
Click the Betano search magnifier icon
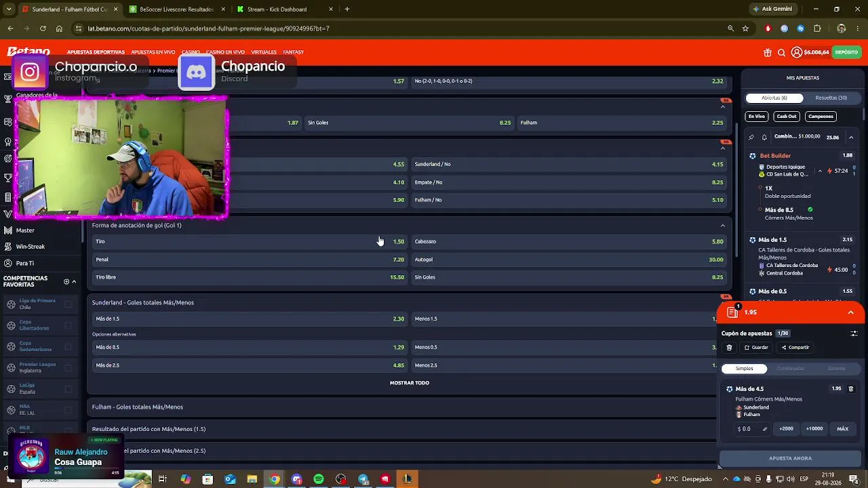782,52
